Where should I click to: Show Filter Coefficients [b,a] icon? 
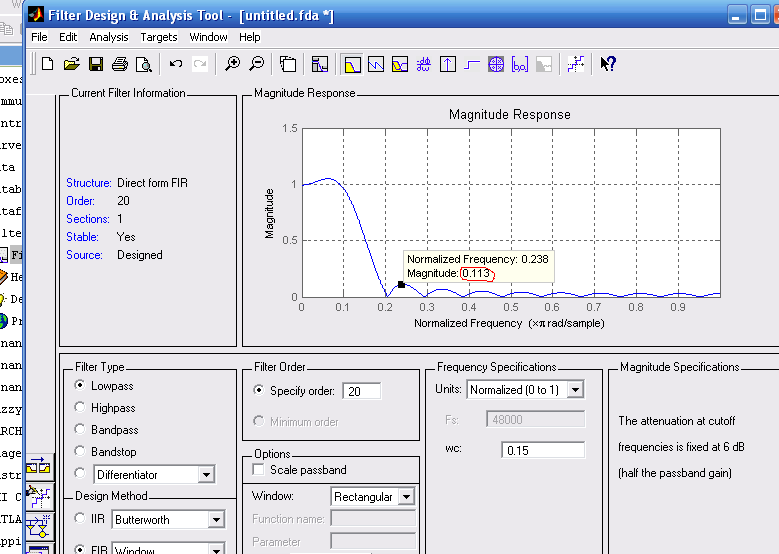coord(520,64)
